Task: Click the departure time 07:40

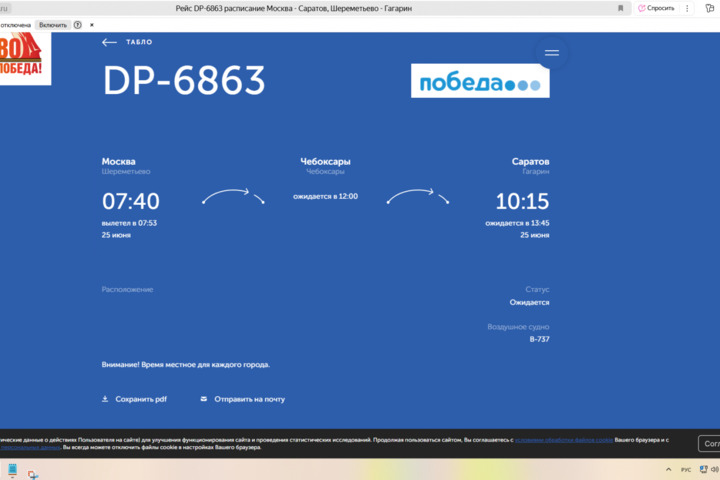Action: 131,201
